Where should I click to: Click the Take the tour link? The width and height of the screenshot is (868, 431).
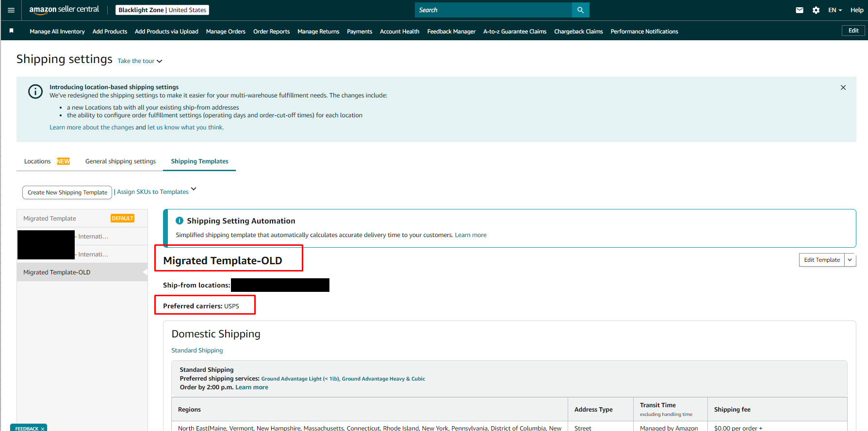click(x=136, y=61)
